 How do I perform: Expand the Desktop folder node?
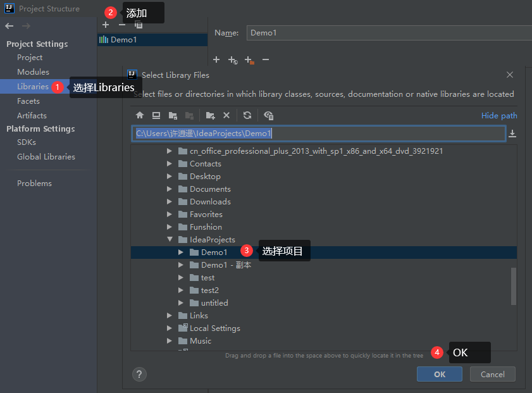coord(169,176)
